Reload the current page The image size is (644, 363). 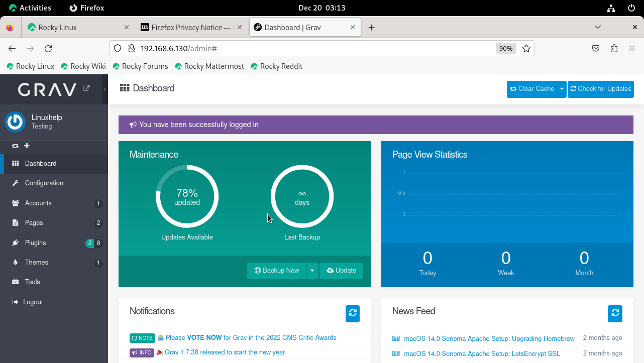pyautogui.click(x=48, y=48)
